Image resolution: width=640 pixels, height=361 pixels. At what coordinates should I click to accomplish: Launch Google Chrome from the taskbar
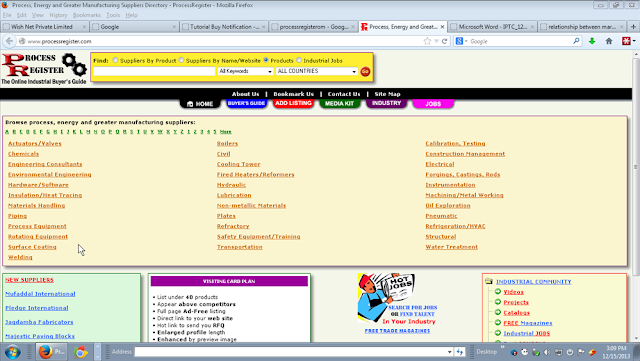click(81, 352)
